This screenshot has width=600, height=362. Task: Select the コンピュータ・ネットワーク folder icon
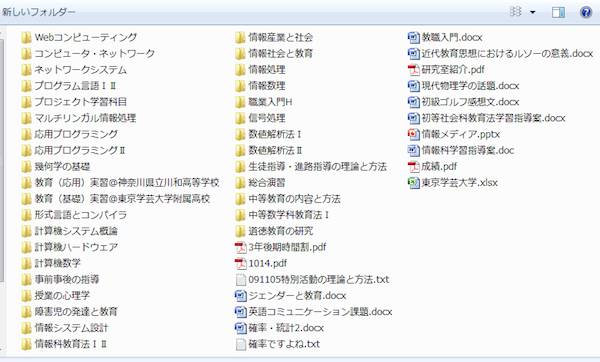pyautogui.click(x=26, y=54)
